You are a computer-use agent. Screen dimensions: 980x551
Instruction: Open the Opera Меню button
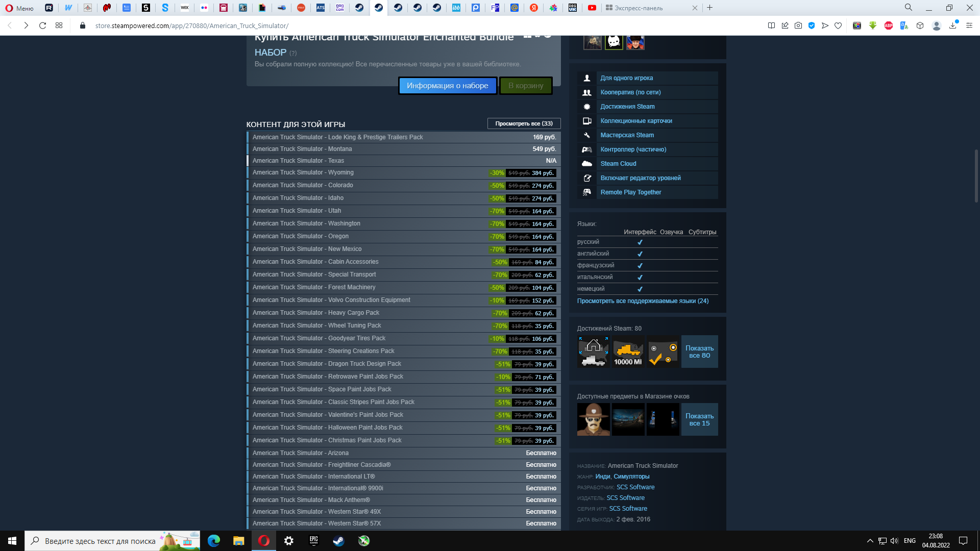(19, 8)
